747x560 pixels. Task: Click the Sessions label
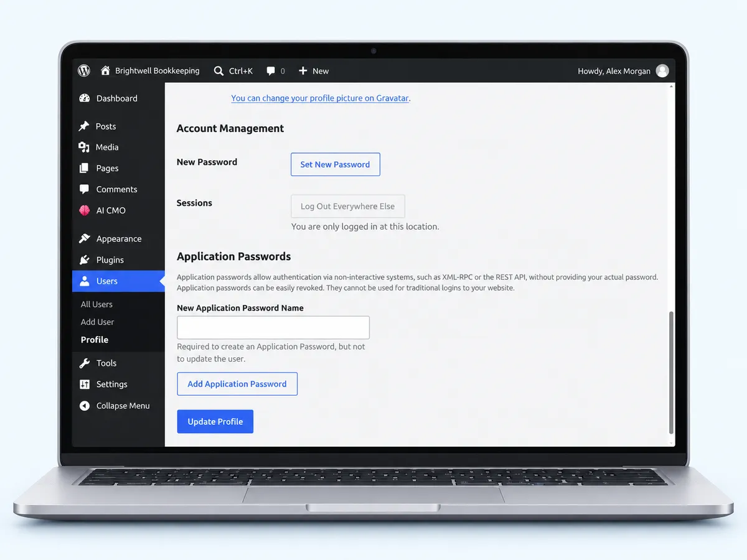(194, 203)
